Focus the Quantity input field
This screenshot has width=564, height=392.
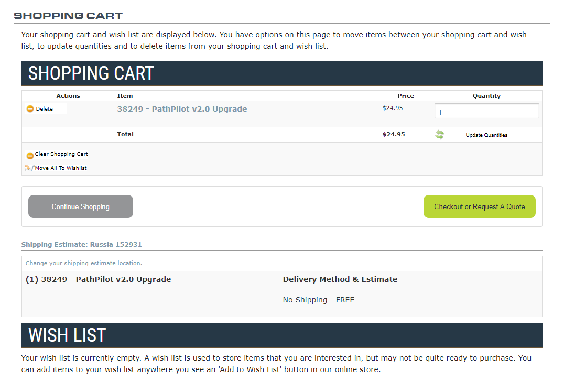coord(486,111)
